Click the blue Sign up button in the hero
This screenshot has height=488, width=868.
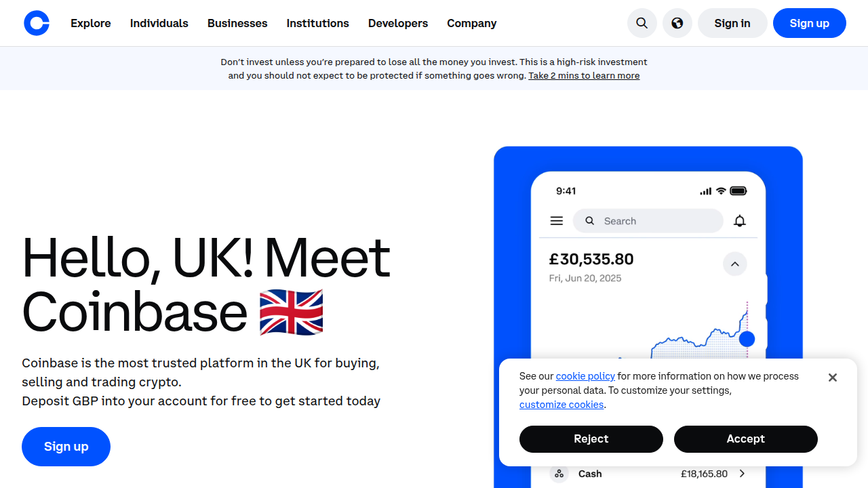(66, 446)
